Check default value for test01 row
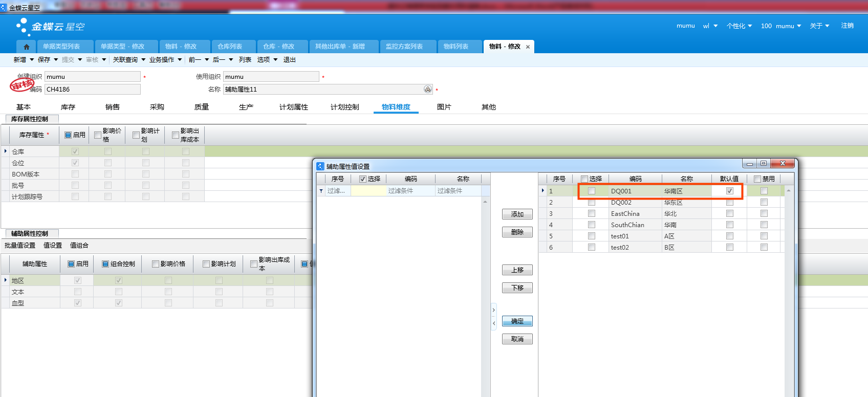The width and height of the screenshot is (868, 397). [x=730, y=236]
